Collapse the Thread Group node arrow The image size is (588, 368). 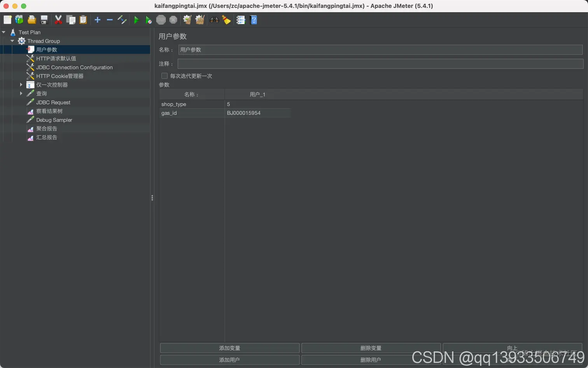pos(12,41)
